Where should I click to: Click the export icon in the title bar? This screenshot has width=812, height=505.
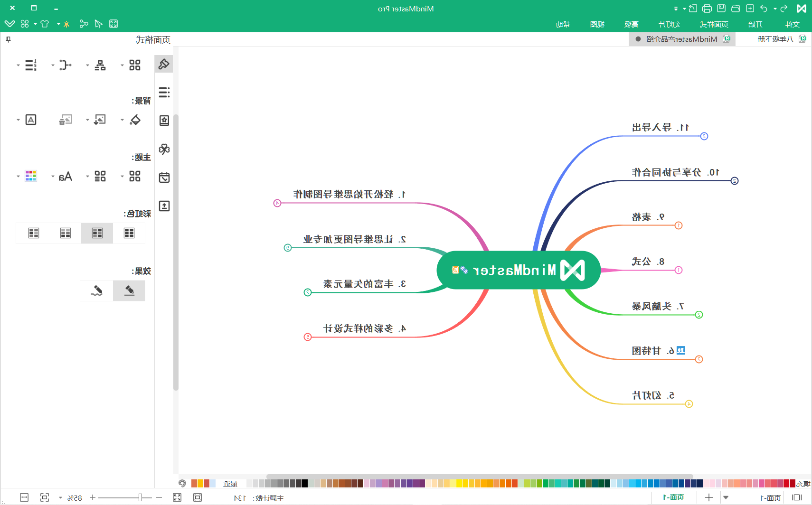[x=693, y=9]
